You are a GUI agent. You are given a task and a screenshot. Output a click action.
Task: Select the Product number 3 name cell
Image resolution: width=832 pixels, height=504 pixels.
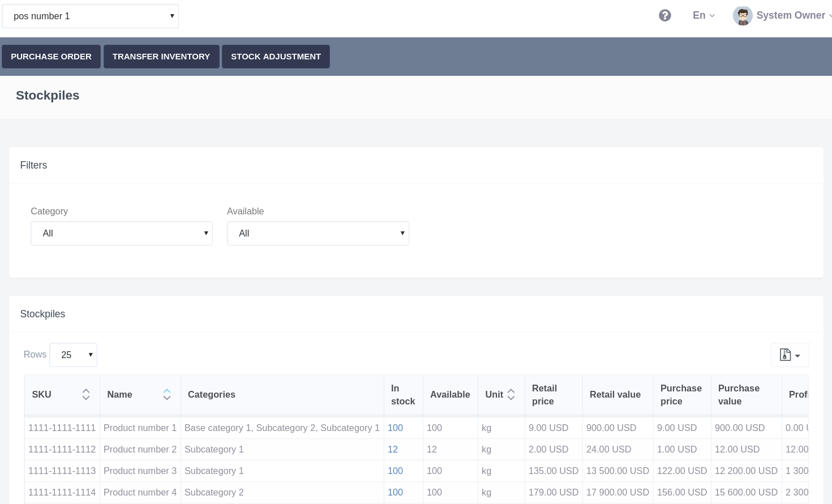140,471
